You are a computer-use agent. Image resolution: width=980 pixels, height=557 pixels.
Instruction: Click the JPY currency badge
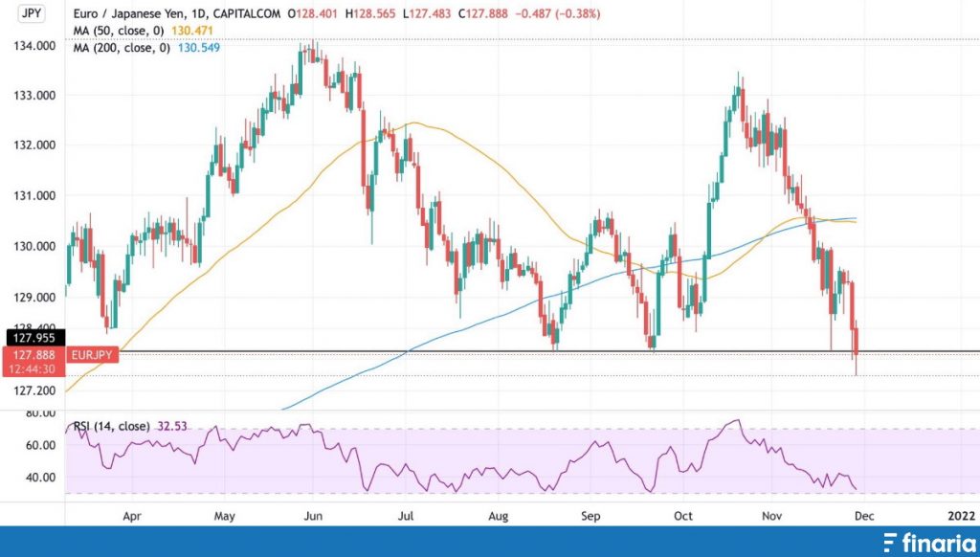click(x=32, y=13)
